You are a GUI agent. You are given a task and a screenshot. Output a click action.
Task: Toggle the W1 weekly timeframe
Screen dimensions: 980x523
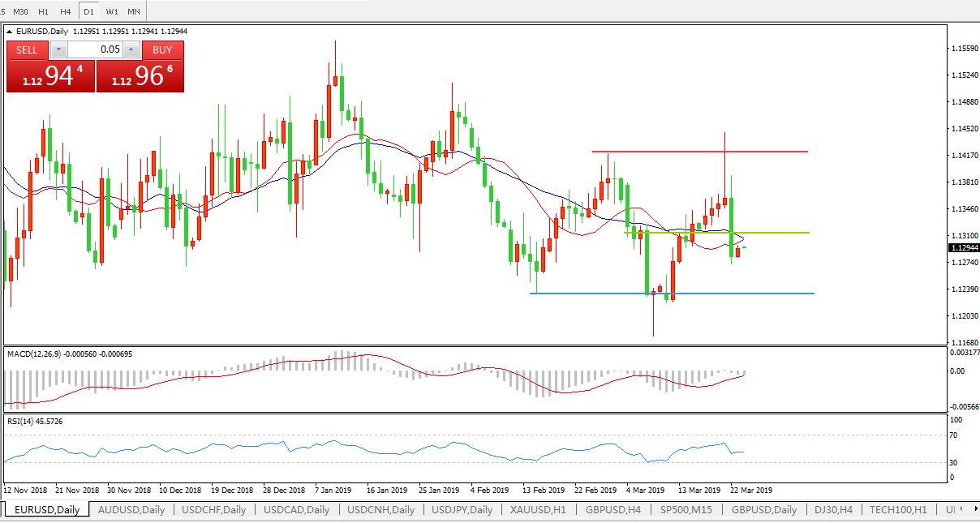pos(112,11)
